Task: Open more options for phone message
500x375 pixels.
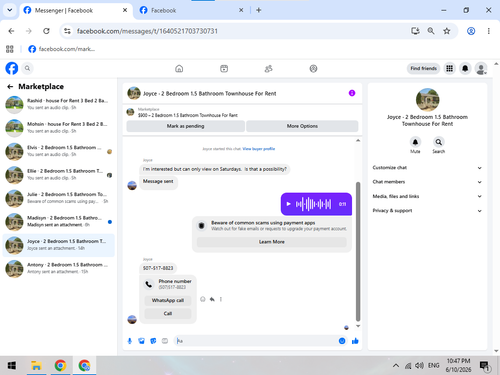Action: 221,299
